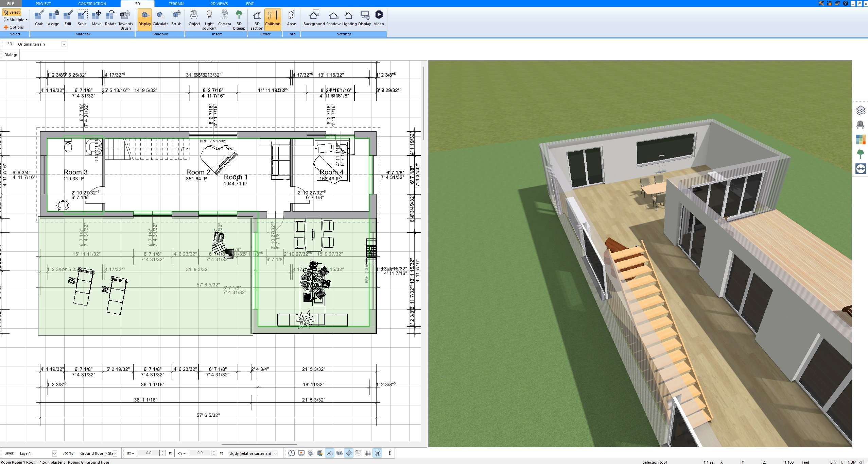Screen dimensions: 868x464
Task: Click the Towards Brush tool
Action: pos(126,20)
